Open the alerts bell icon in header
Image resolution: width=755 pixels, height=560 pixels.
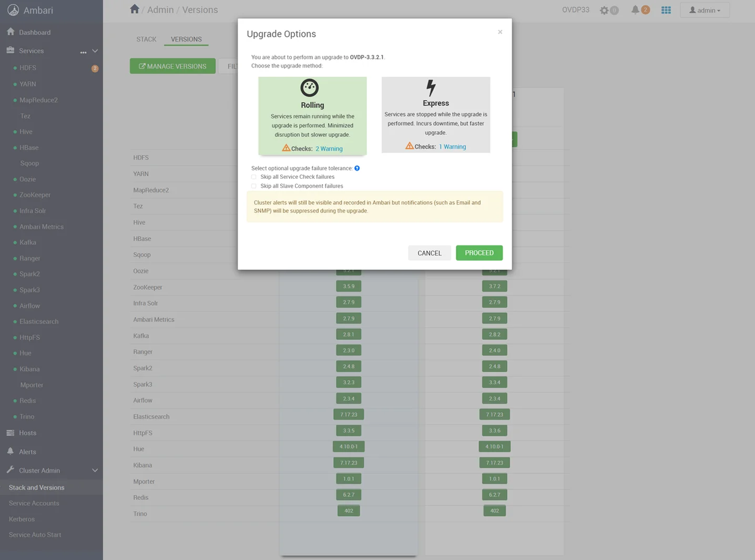[635, 9]
